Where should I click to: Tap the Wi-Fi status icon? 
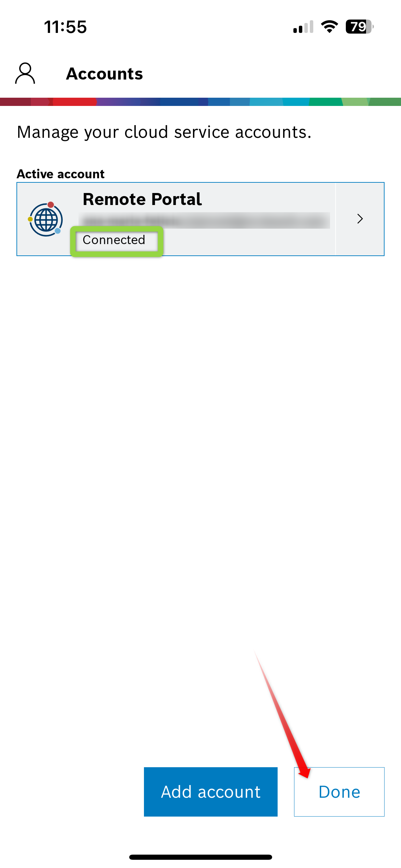(329, 27)
